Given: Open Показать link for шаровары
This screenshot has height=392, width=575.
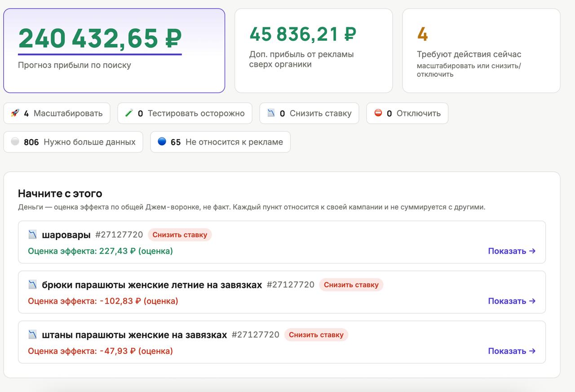Looking at the screenshot, I should pos(512,251).
